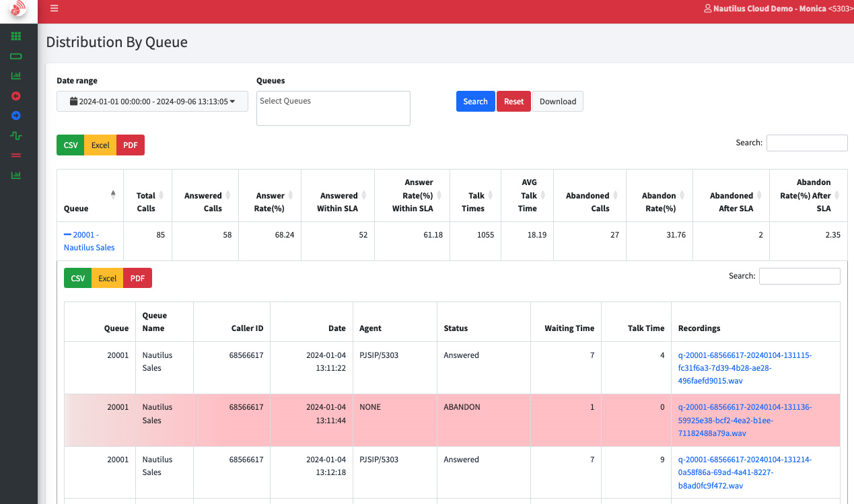The image size is (854, 504).
Task: Export summary table with the top CSV button
Action: point(71,145)
